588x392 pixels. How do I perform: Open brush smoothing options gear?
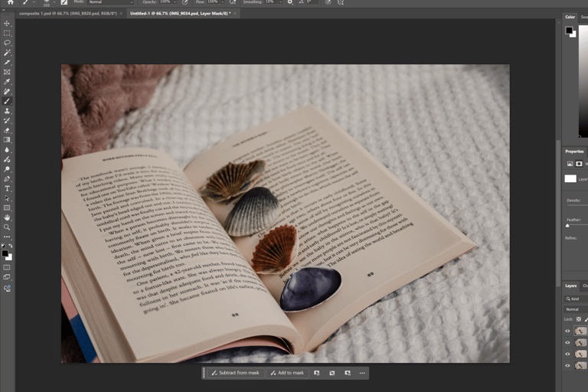click(290, 2)
